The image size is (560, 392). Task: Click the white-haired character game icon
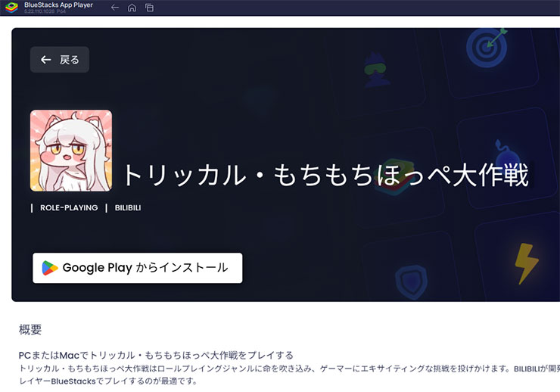click(x=71, y=151)
